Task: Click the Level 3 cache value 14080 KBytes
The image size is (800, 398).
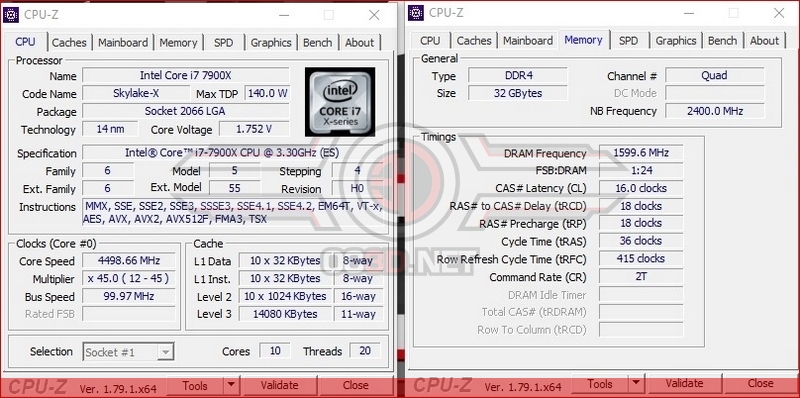Action: tap(285, 314)
